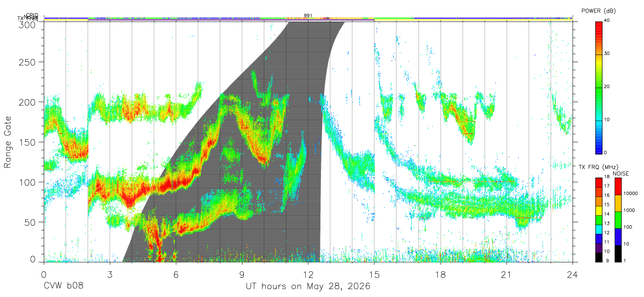This screenshot has width=644, height=297.
Task: Click the orange swatch in the NOISE legend
Action: click(x=618, y=203)
